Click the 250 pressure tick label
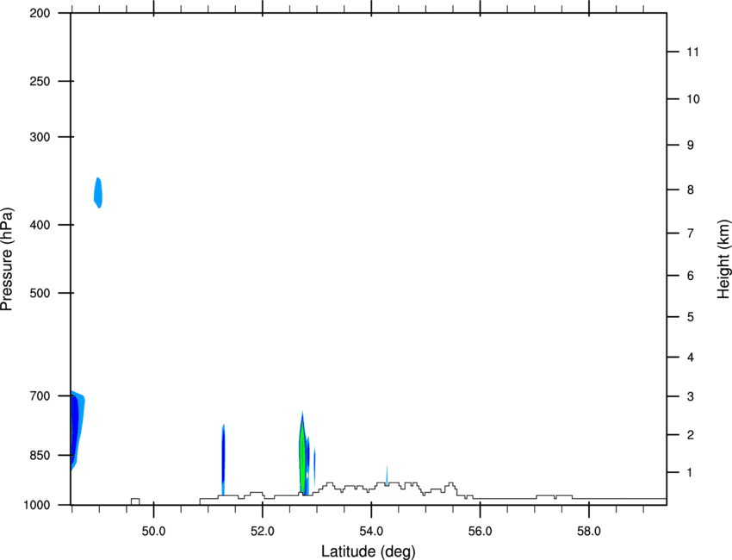The width and height of the screenshot is (732, 560). pos(40,81)
